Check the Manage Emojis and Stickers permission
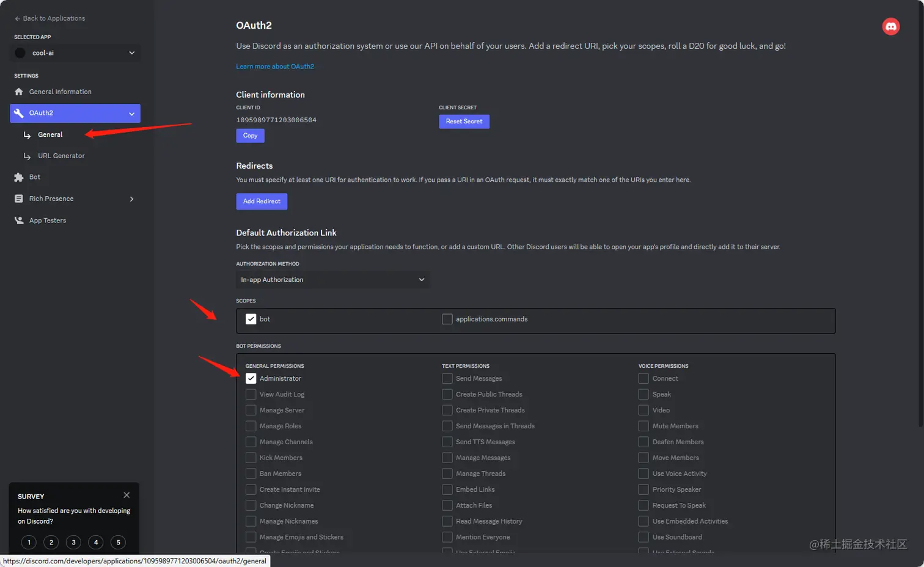The image size is (924, 567). tap(251, 537)
